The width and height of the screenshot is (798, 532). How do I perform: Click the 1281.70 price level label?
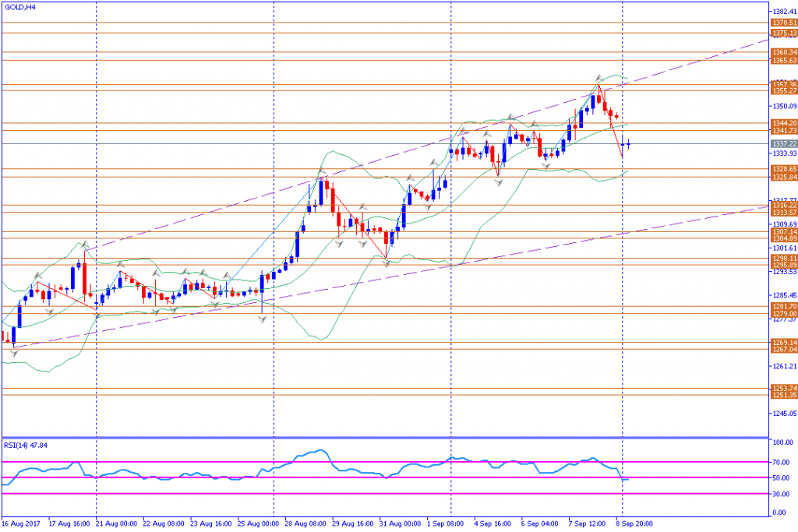784,307
